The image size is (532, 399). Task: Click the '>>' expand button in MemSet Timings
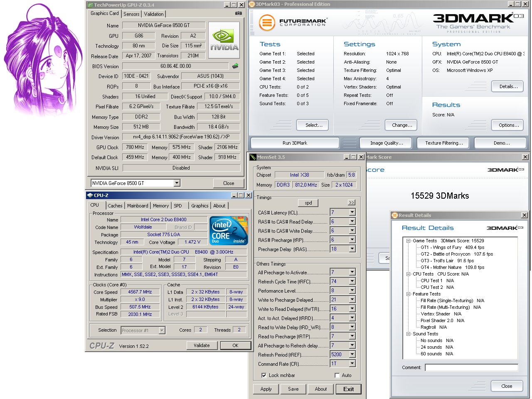point(352,202)
